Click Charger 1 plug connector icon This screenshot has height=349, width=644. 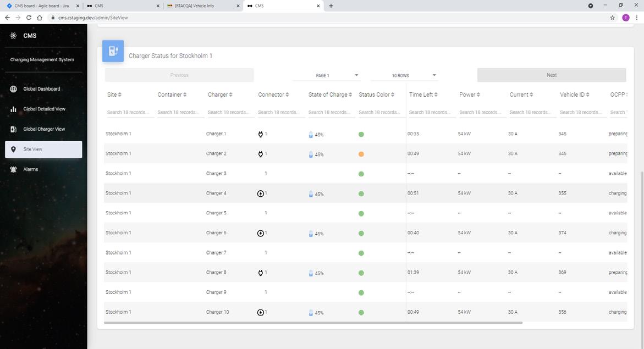[261, 134]
